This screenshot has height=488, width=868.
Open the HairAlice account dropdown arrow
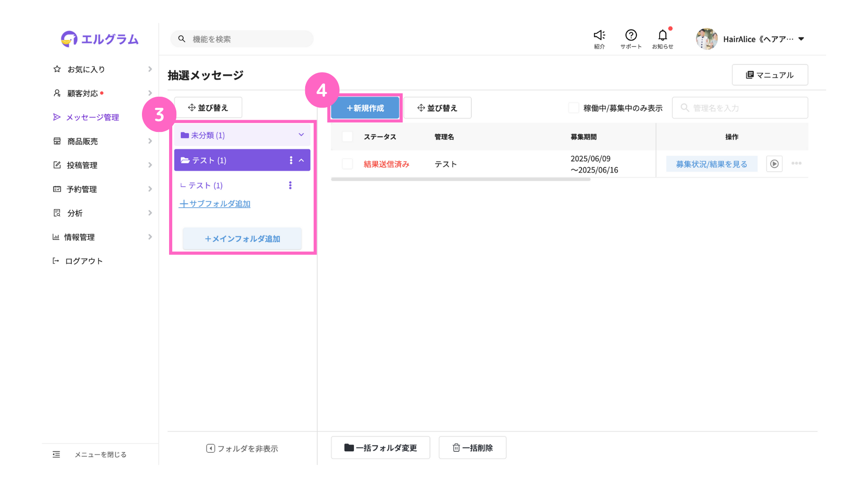coord(801,39)
